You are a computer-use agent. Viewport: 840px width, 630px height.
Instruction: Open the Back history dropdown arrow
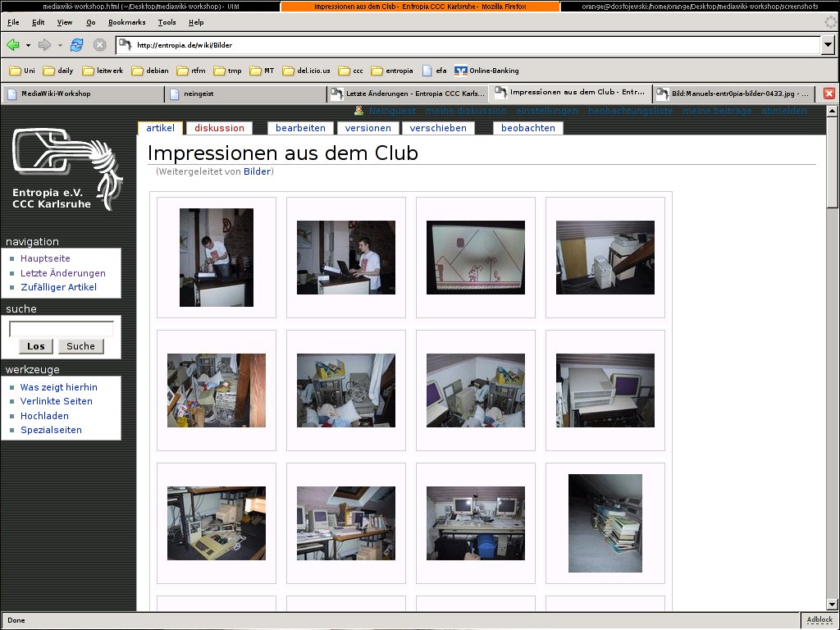[28, 46]
